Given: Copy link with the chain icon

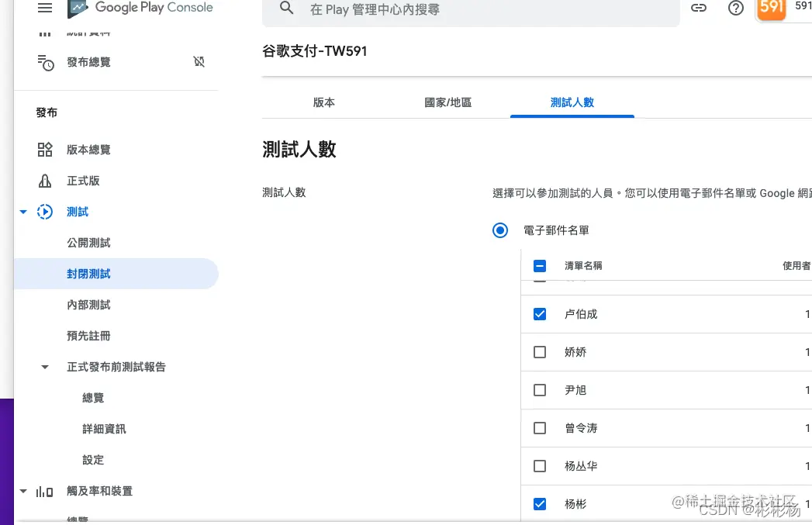Looking at the screenshot, I should 699,8.
